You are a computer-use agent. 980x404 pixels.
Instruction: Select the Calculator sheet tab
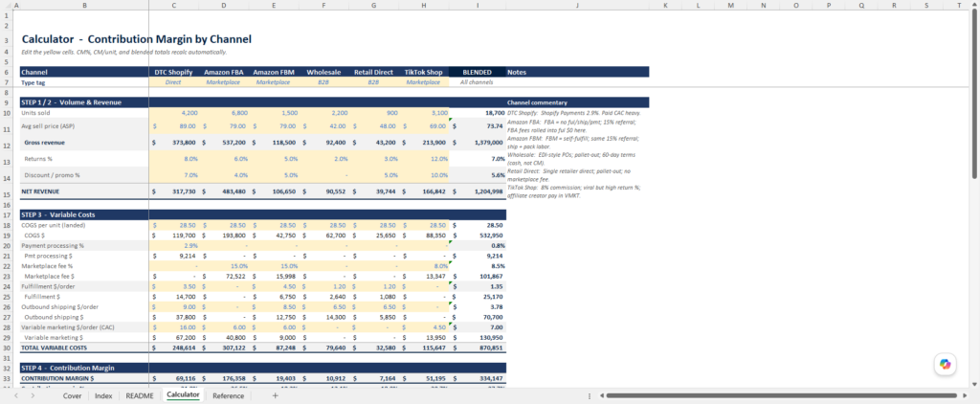[x=183, y=395]
